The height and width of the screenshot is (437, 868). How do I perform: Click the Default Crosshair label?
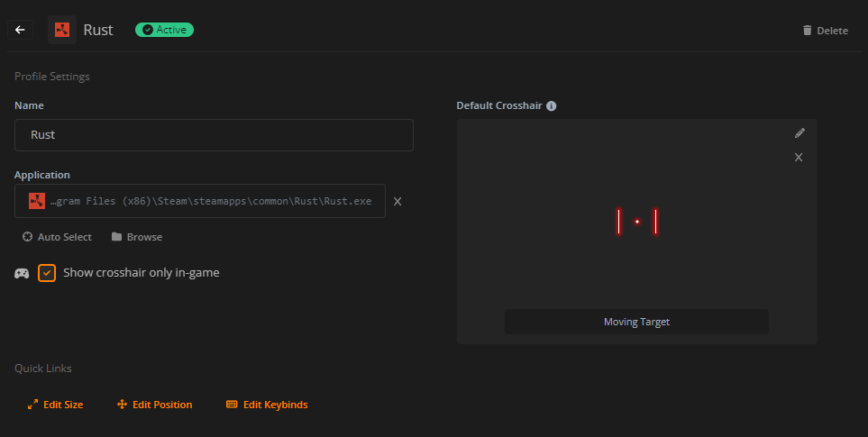499,105
